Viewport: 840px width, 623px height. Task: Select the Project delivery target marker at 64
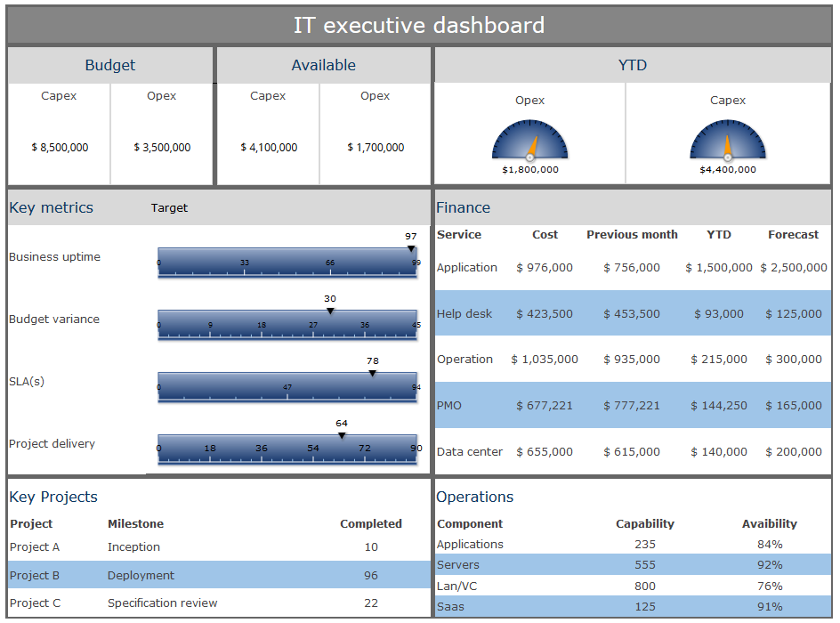[x=342, y=435]
